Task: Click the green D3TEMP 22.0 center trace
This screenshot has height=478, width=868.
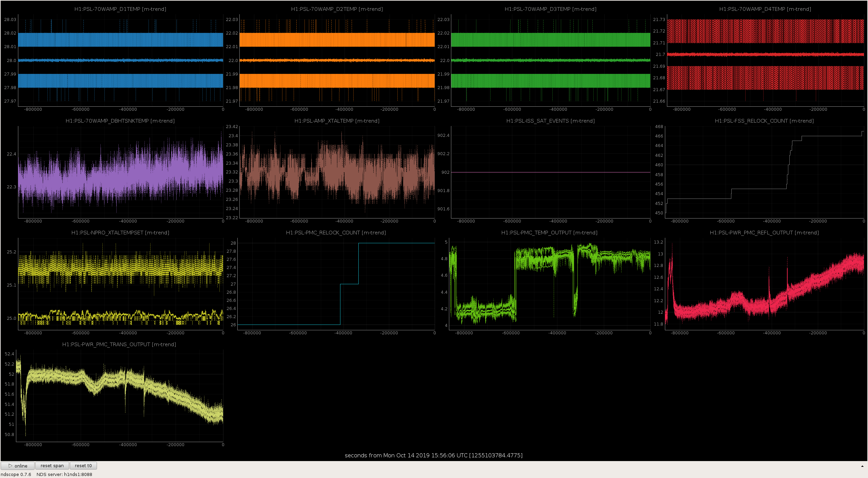Action: 551,60
